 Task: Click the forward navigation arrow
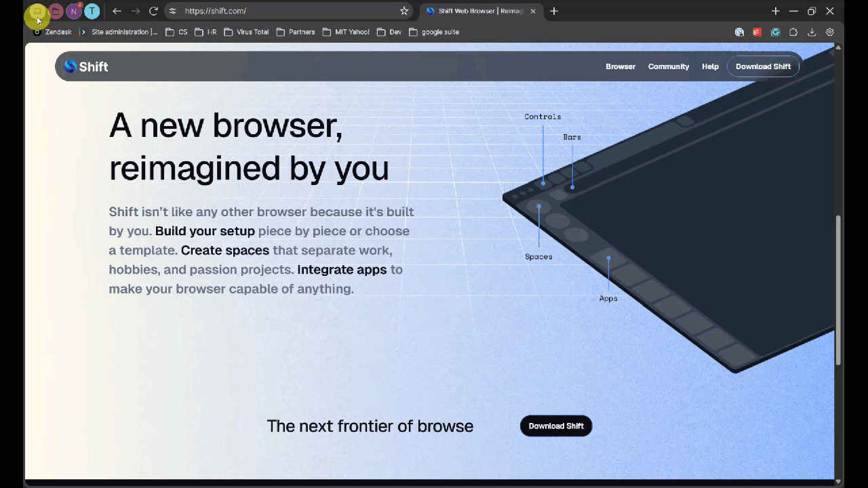tap(136, 12)
